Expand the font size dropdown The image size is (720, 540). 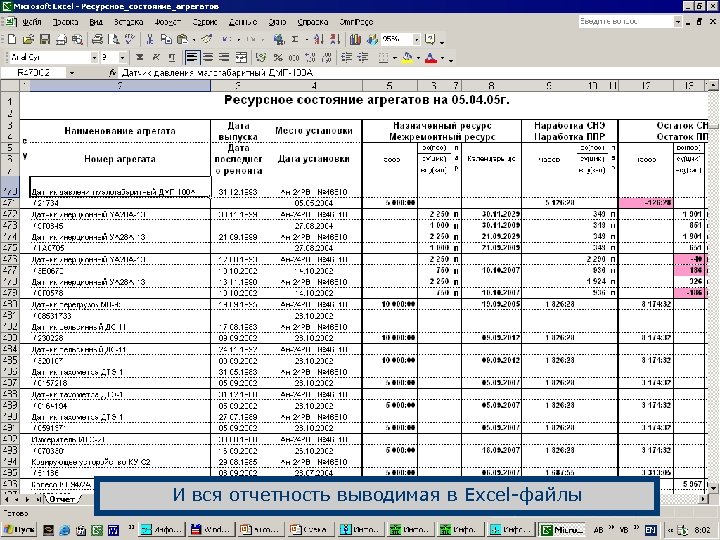pyautogui.click(x=122, y=57)
